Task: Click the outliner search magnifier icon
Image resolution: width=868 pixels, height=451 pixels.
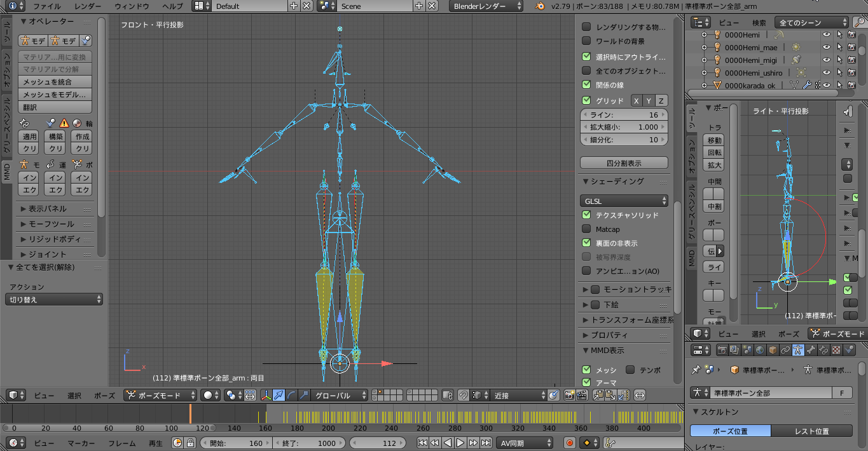Action: (859, 22)
